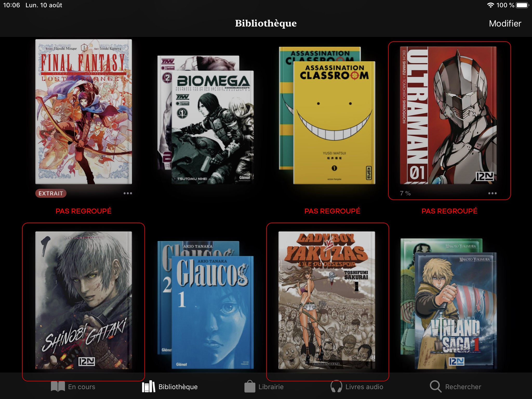The width and height of the screenshot is (532, 399).
Task: Open the Ultraman 01 book cover
Action: [x=448, y=115]
